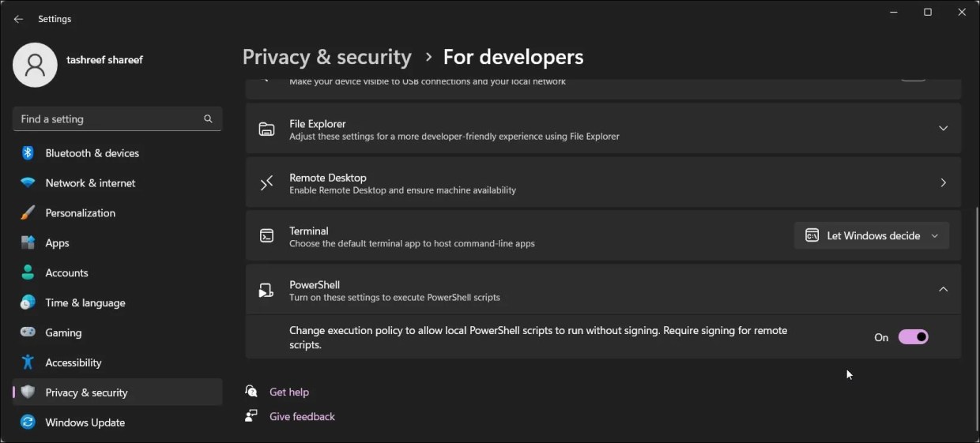The height and width of the screenshot is (443, 980).
Task: Click the Personalization paintbrush icon
Action: (28, 213)
